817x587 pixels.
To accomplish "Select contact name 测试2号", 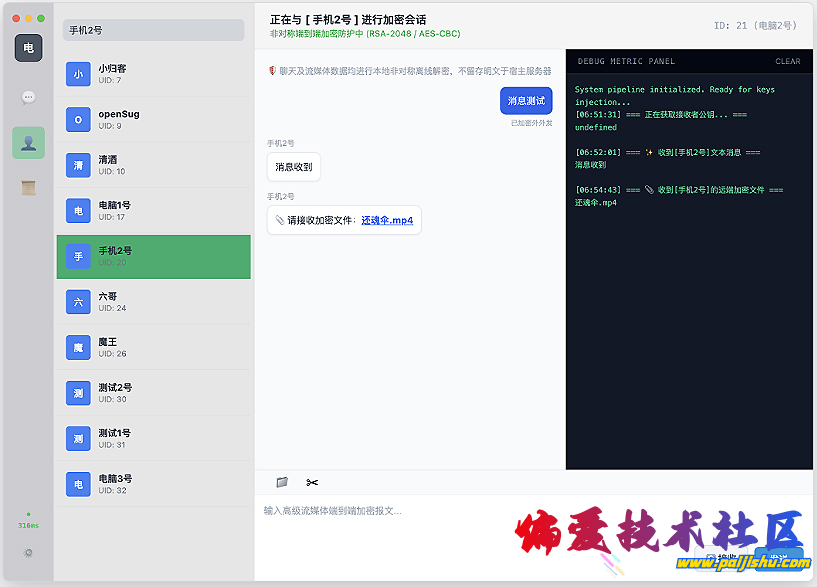I will pyautogui.click(x=115, y=387).
